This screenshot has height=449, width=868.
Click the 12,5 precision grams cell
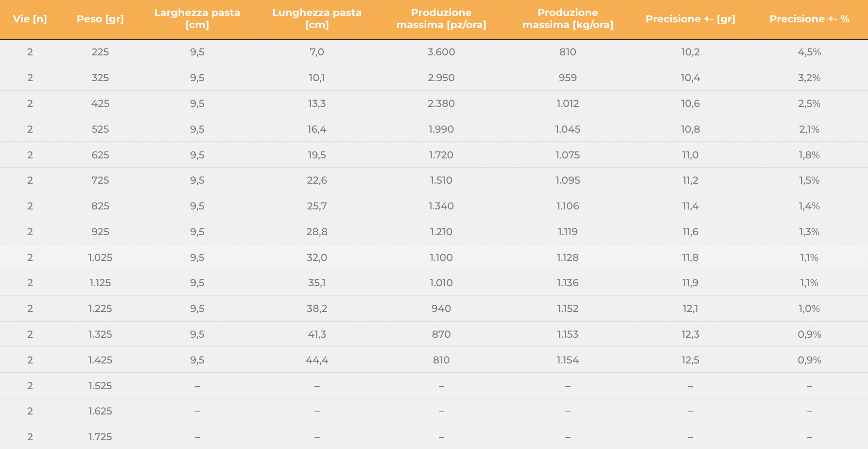coord(690,360)
